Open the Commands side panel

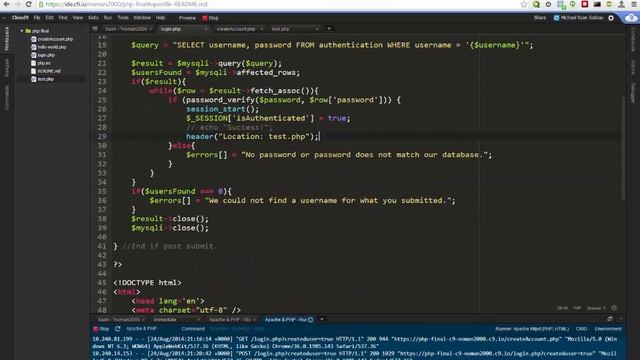pyautogui.click(x=6, y=97)
